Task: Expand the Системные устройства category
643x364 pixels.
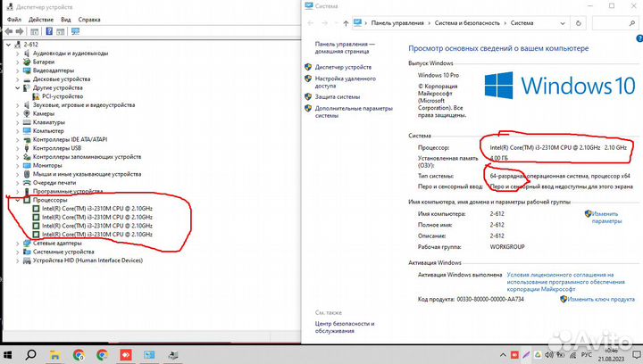Action: [18, 252]
